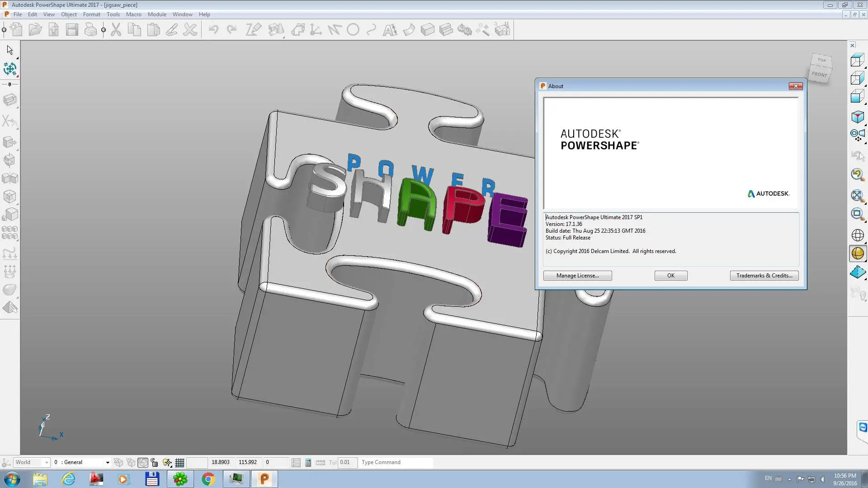Select the Text annotation tool icon

tap(390, 30)
